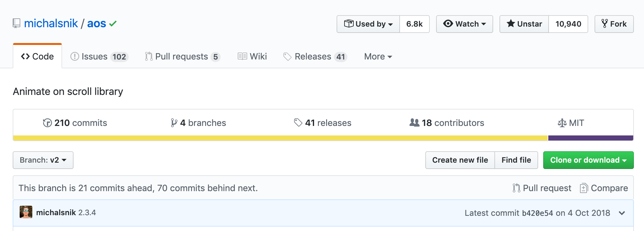
Task: Click the 5 pull requests counter badge
Action: click(x=216, y=57)
